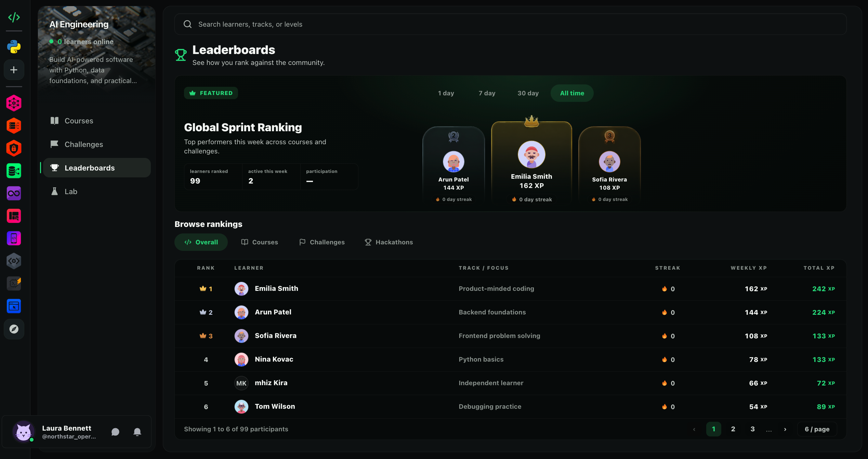Screen dimensions: 868x459
Task: Click the 'Product-minded coding' track cell
Action: tap(496, 289)
